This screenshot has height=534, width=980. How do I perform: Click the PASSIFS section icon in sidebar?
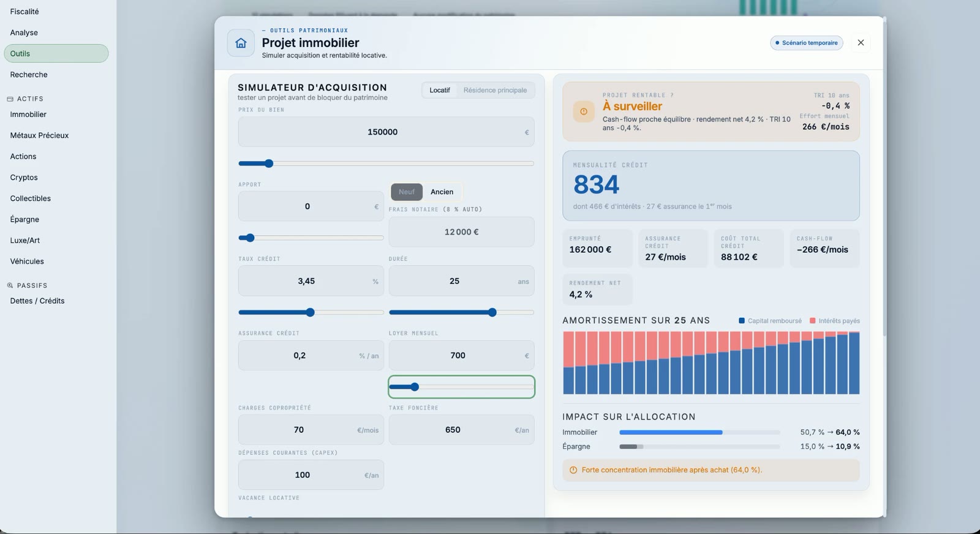pos(10,285)
